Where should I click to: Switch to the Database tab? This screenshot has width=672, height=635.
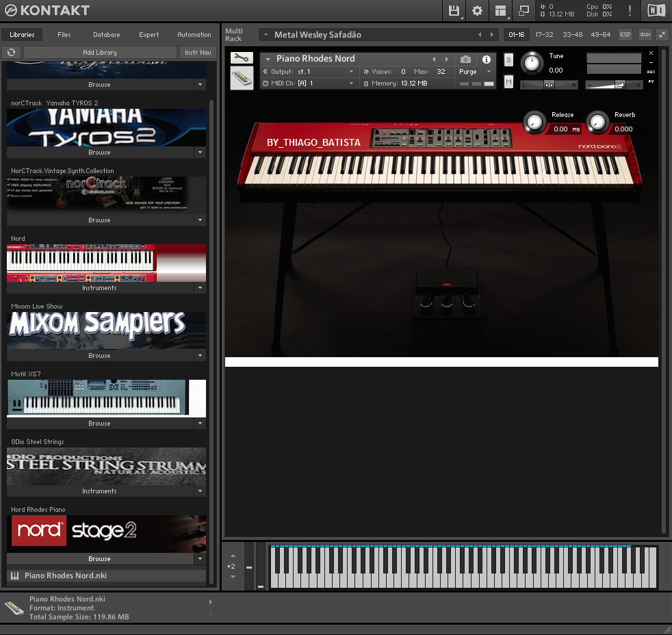coord(107,35)
